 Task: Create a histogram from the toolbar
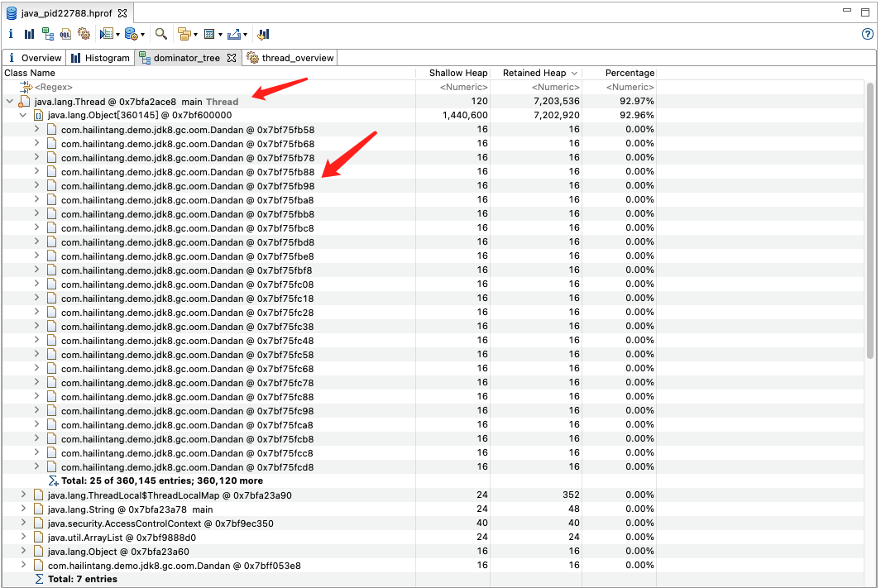(x=29, y=34)
